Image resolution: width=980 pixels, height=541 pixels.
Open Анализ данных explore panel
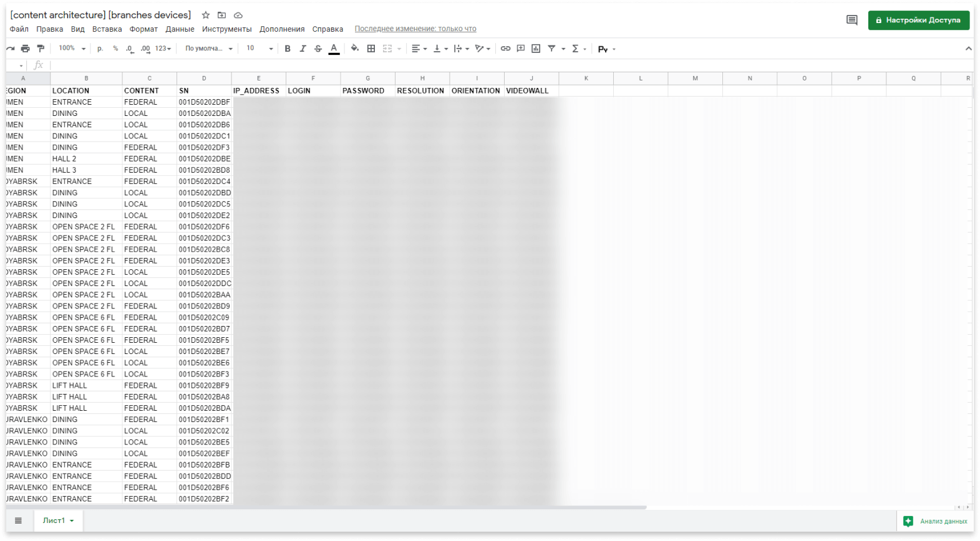(x=935, y=521)
